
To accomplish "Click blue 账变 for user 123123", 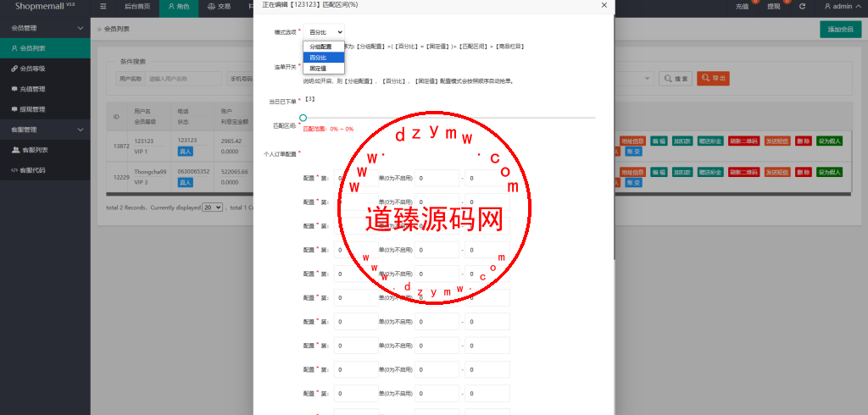I will (634, 152).
